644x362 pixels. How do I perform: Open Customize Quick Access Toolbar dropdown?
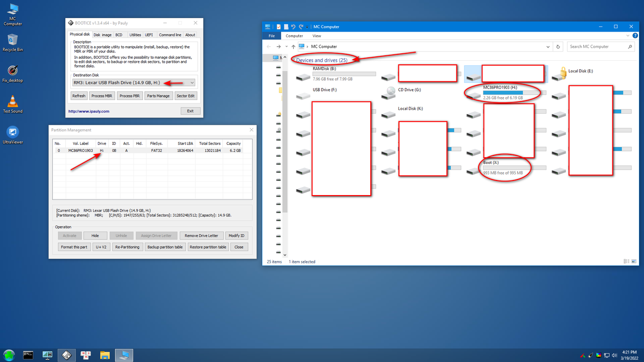(x=307, y=27)
